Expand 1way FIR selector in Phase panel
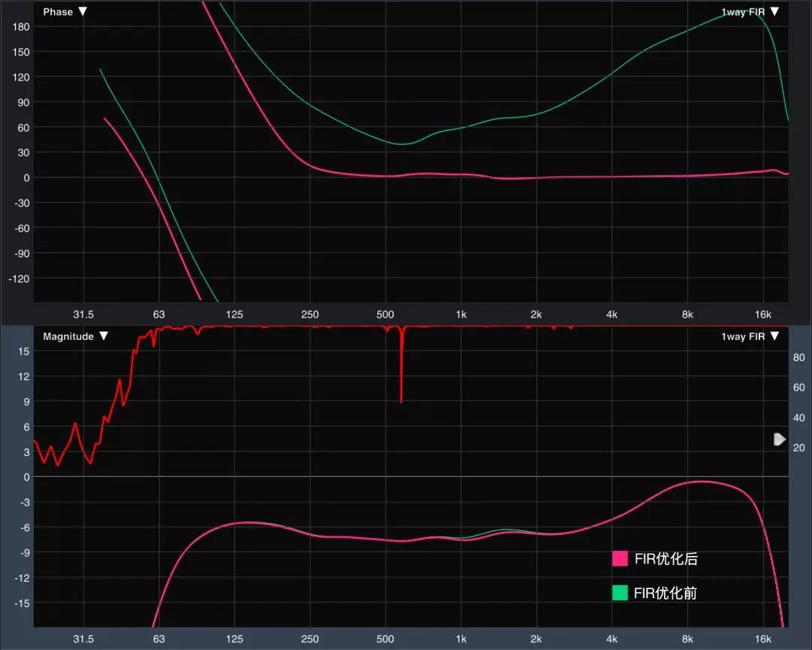This screenshot has height=650, width=812. click(750, 12)
